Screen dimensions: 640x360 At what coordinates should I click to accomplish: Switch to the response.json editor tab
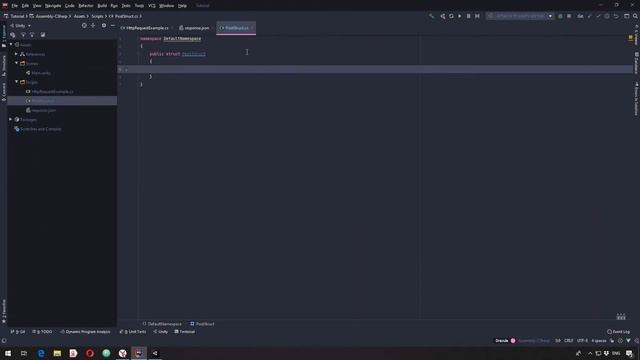click(195, 28)
